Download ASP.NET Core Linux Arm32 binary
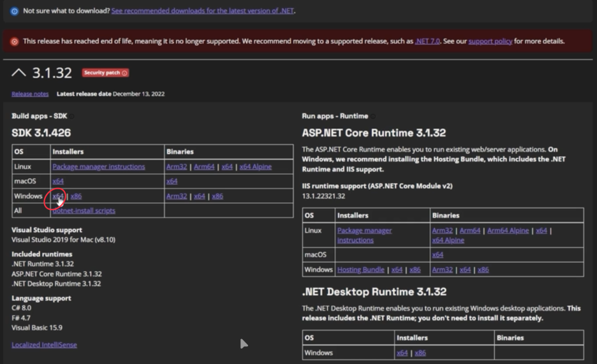The image size is (597, 364). click(443, 231)
